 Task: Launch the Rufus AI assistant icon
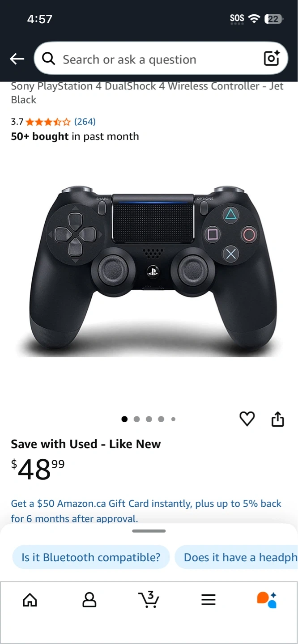(x=267, y=600)
